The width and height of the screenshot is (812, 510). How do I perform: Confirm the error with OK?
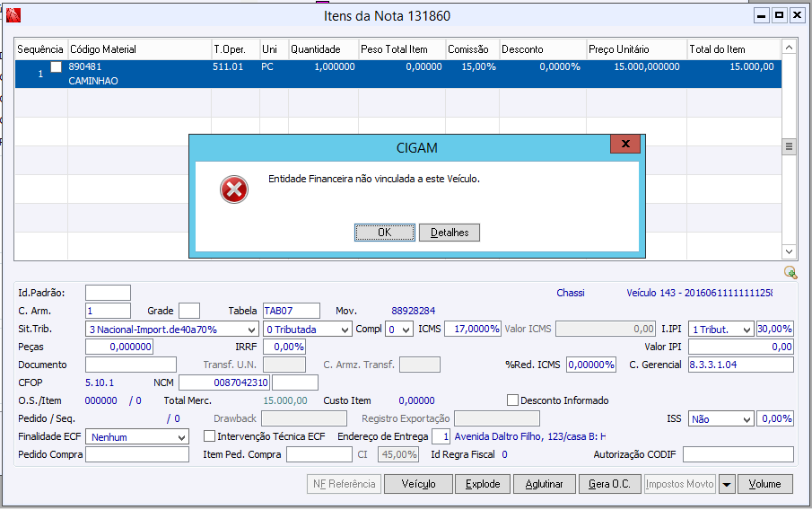pos(385,233)
